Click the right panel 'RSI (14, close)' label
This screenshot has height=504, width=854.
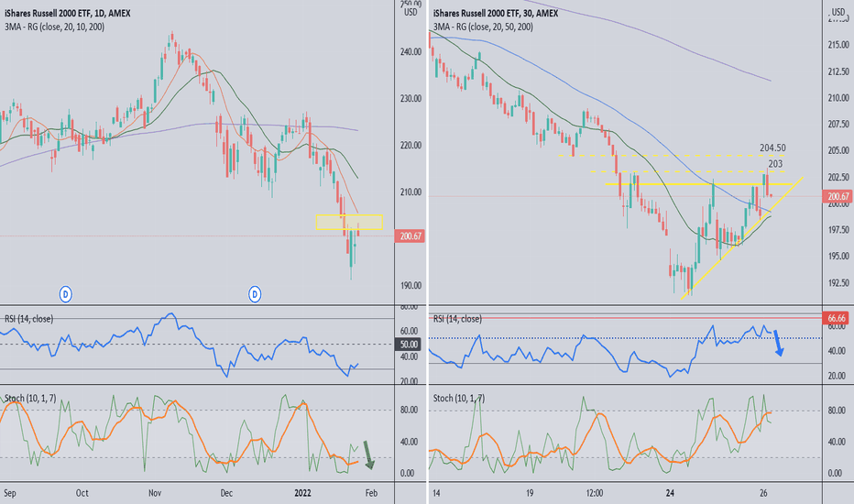coord(457,319)
